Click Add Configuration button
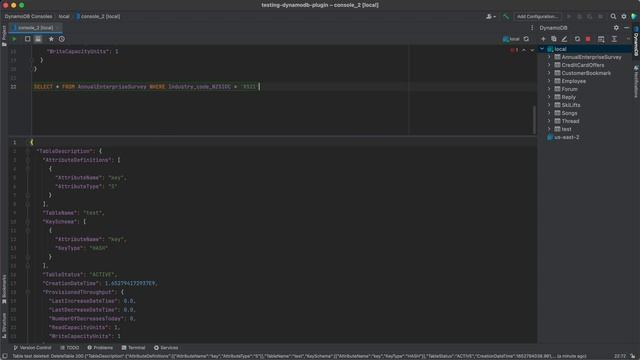640x360 pixels. point(538,16)
